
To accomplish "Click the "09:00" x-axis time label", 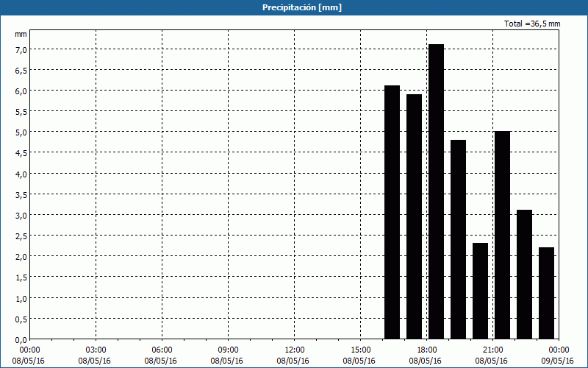I will click(228, 350).
